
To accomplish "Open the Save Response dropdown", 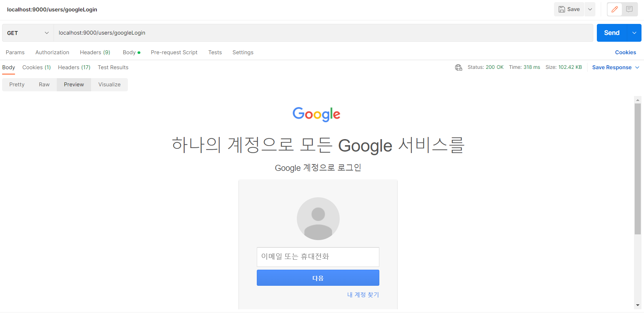I will (615, 67).
